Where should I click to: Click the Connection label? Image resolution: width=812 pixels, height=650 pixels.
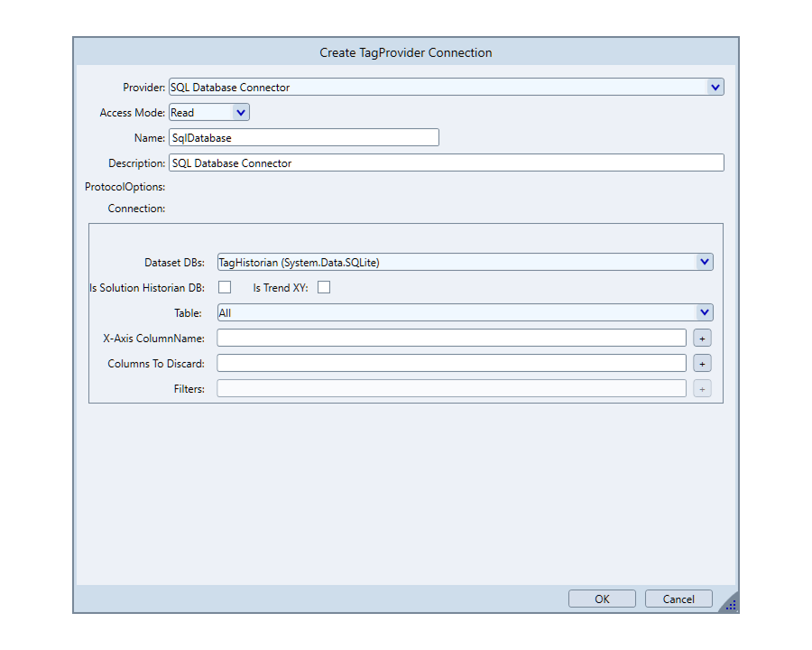click(136, 209)
